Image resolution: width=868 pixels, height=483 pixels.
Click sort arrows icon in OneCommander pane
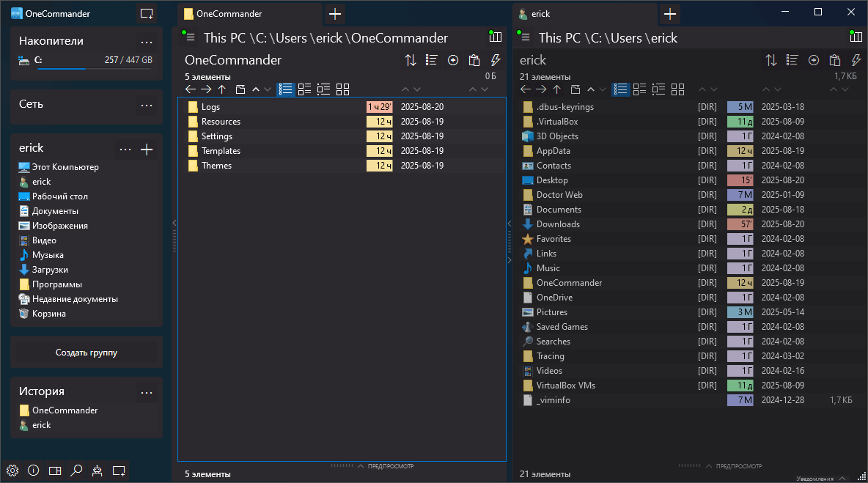[411, 60]
